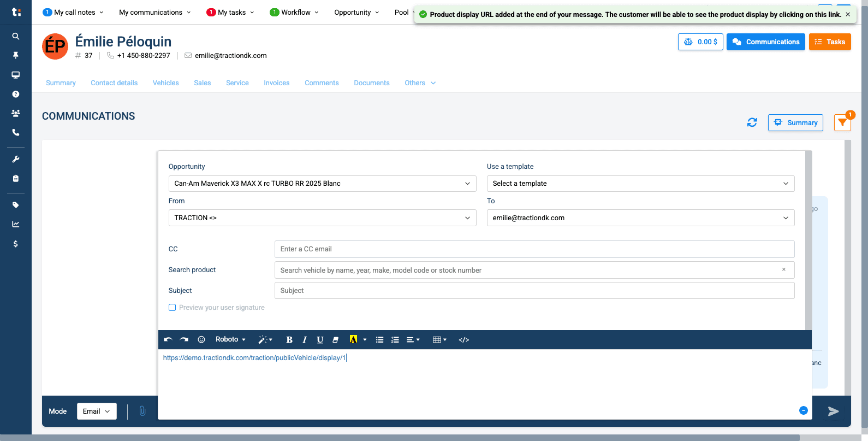
Task: Switch to code view in the editor
Action: [464, 340]
